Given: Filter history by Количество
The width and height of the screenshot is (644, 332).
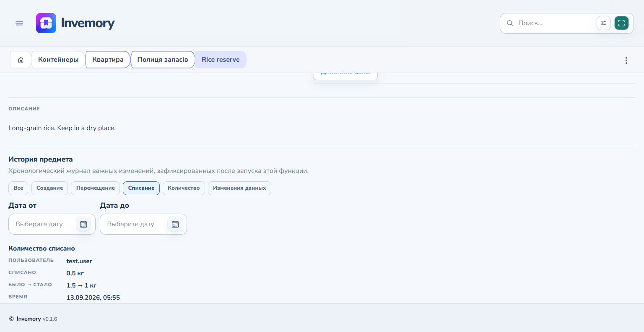Looking at the screenshot, I should click(184, 188).
